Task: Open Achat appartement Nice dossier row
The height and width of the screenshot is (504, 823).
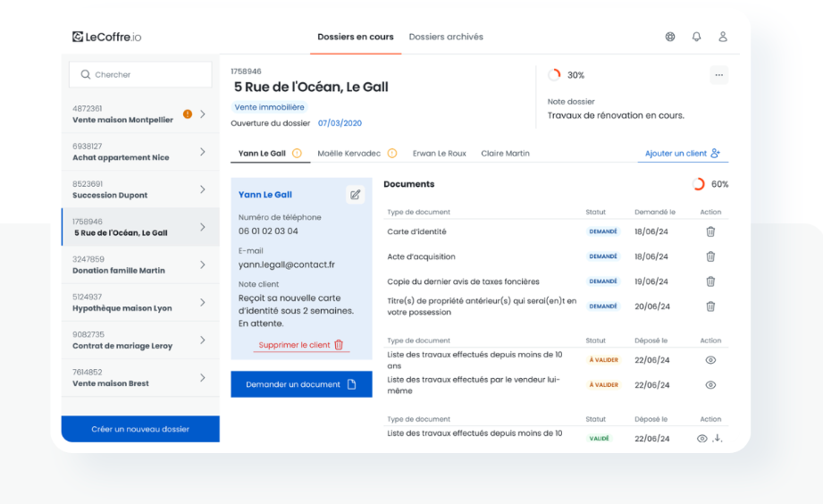Action: [140, 152]
